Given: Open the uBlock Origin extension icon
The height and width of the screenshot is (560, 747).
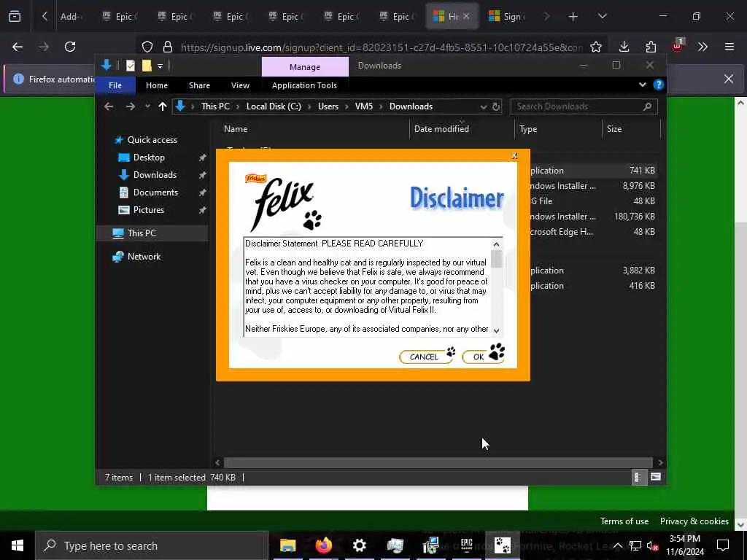Looking at the screenshot, I should point(677,47).
